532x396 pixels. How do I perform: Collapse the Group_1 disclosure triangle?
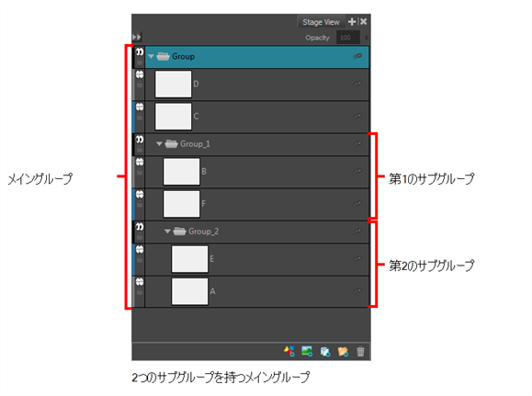(x=160, y=144)
